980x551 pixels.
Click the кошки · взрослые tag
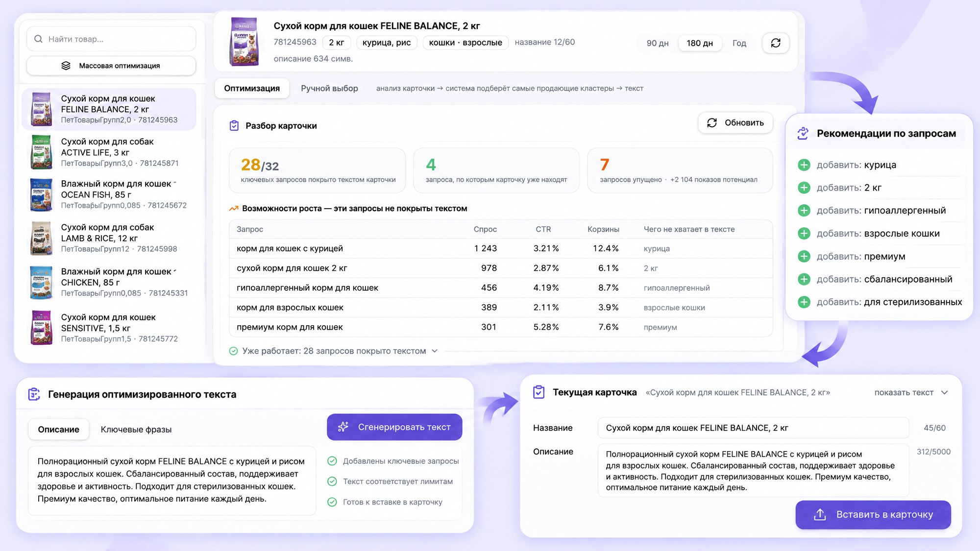(x=465, y=43)
